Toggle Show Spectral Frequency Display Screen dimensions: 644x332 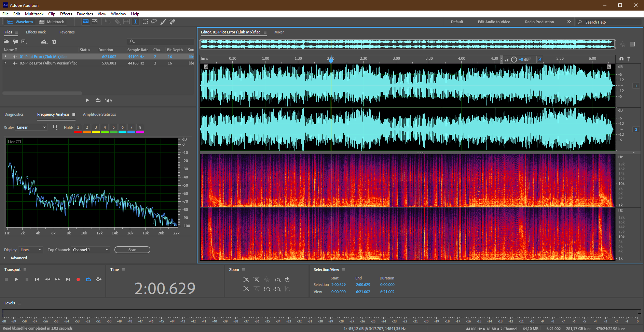86,21
